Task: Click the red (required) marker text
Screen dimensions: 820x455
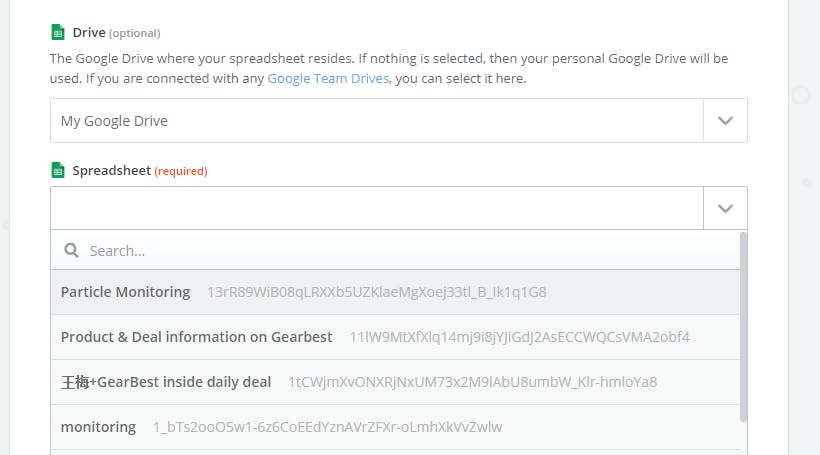Action: (181, 171)
